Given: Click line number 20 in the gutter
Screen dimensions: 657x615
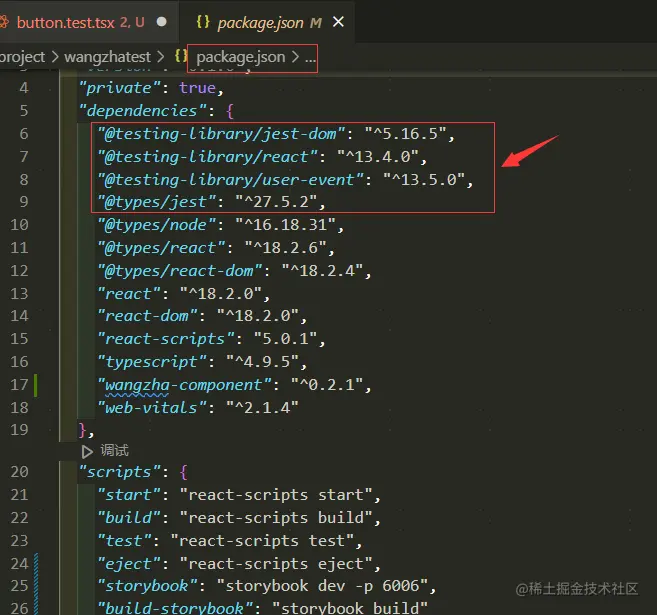Looking at the screenshot, I should (x=19, y=472).
